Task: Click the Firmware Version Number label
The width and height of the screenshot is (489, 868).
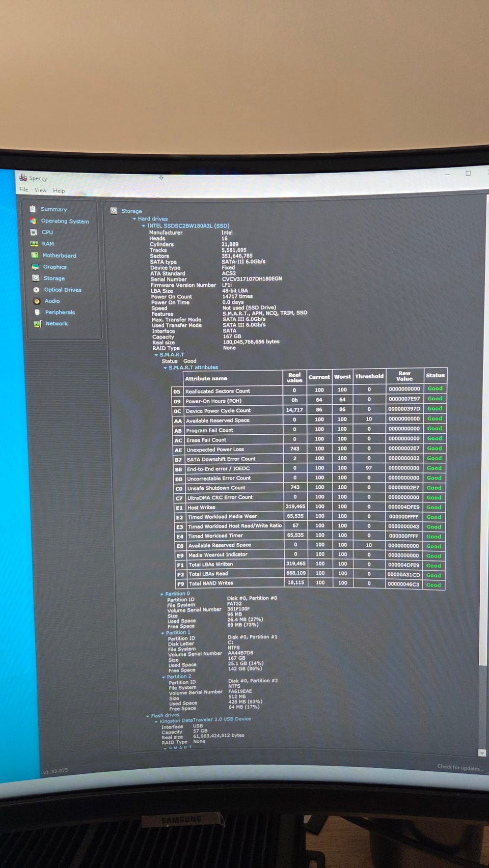Action: coord(183,285)
